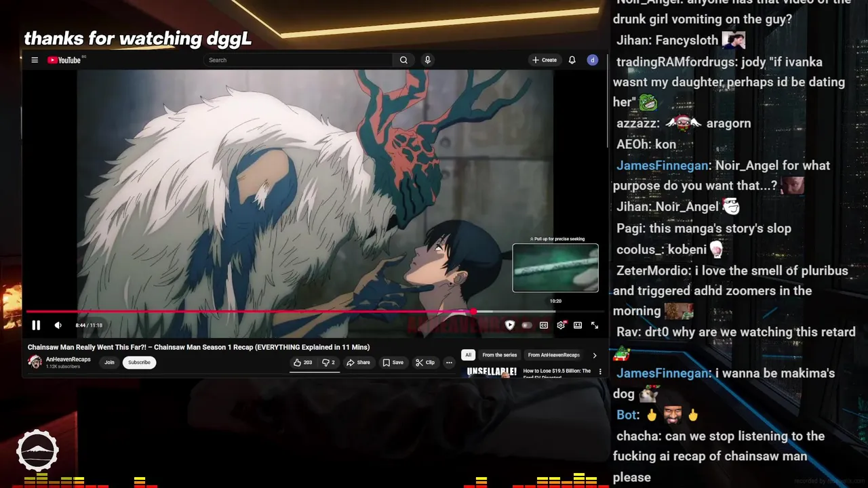Click the Pagi chat message
The width and height of the screenshot is (868, 488).
[x=704, y=228]
